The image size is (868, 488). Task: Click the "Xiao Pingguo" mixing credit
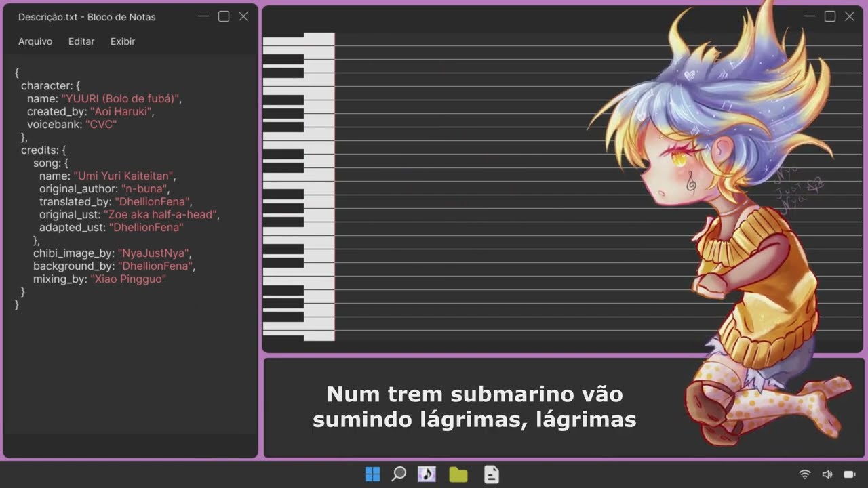pos(128,279)
